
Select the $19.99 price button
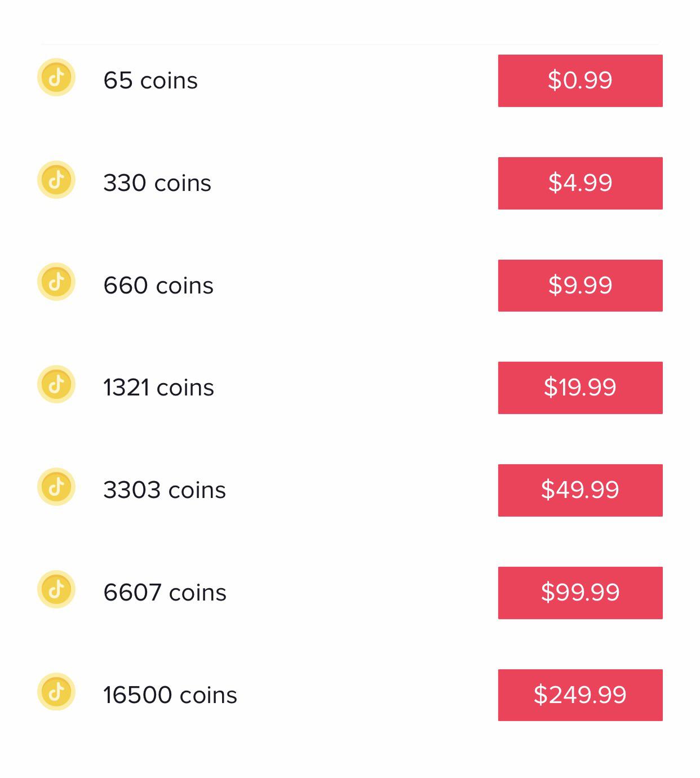click(x=580, y=388)
